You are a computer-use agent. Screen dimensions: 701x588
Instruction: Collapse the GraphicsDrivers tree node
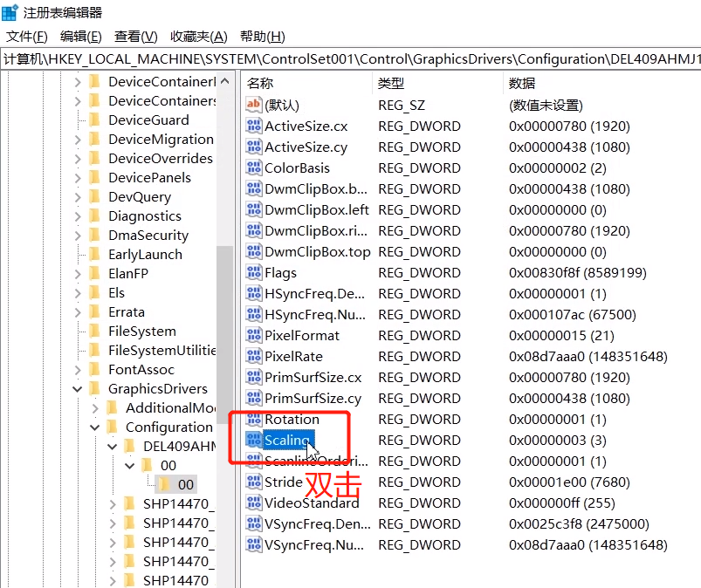click(x=78, y=388)
